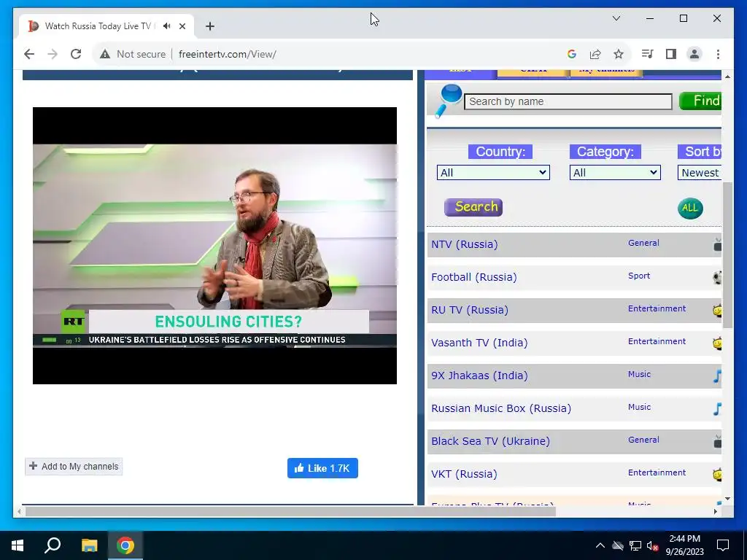Image resolution: width=747 pixels, height=560 pixels.
Task: Mute the tab via speaker icon
Action: click(x=166, y=26)
